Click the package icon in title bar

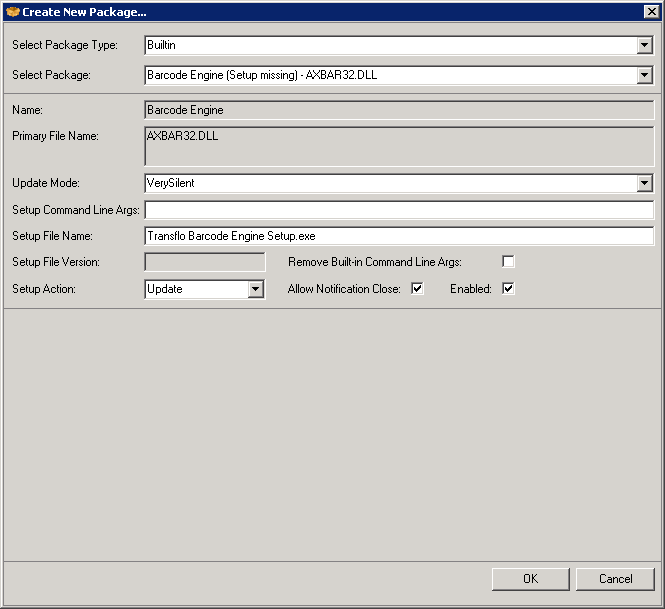coord(12,11)
